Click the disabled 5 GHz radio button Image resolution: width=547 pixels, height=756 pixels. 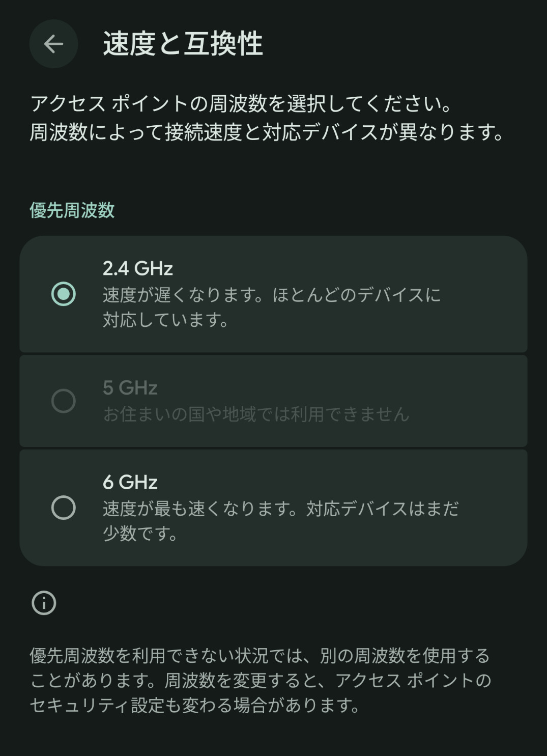(64, 401)
